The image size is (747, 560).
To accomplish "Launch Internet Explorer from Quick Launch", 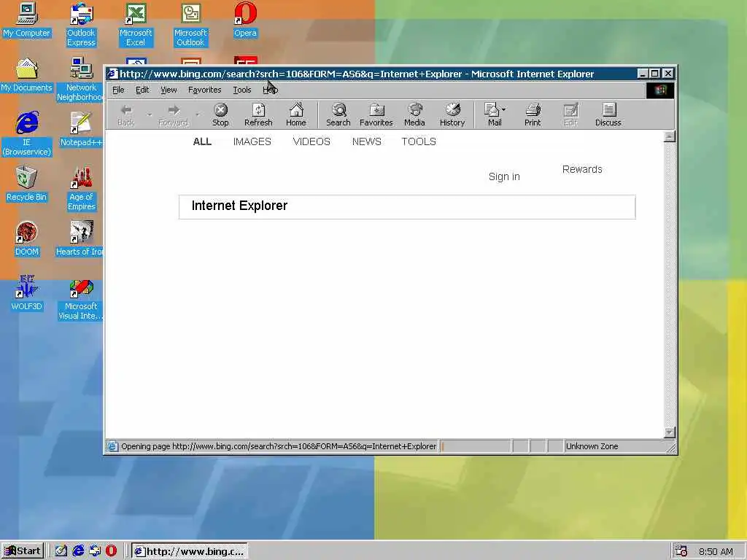I will click(x=78, y=551).
